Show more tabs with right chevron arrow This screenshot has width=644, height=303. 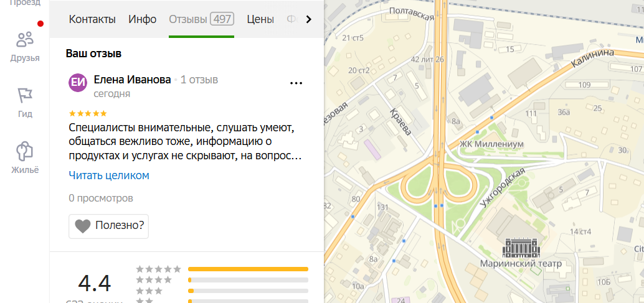pyautogui.click(x=309, y=19)
